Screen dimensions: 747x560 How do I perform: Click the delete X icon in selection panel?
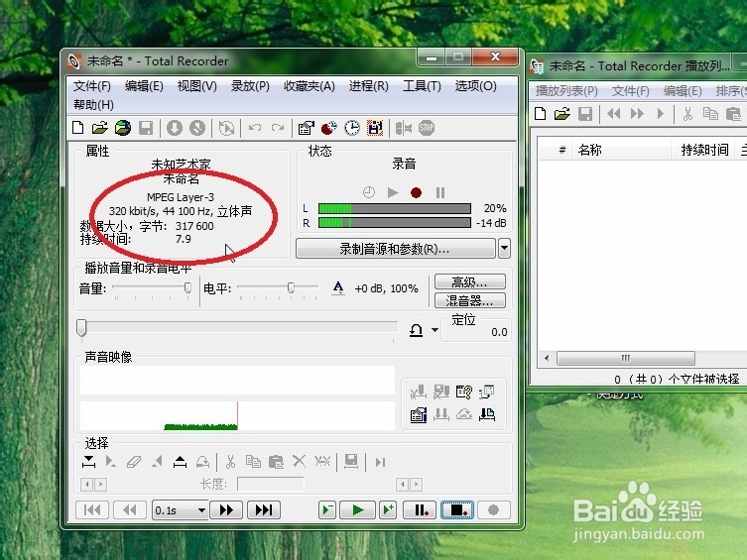pyautogui.click(x=299, y=461)
